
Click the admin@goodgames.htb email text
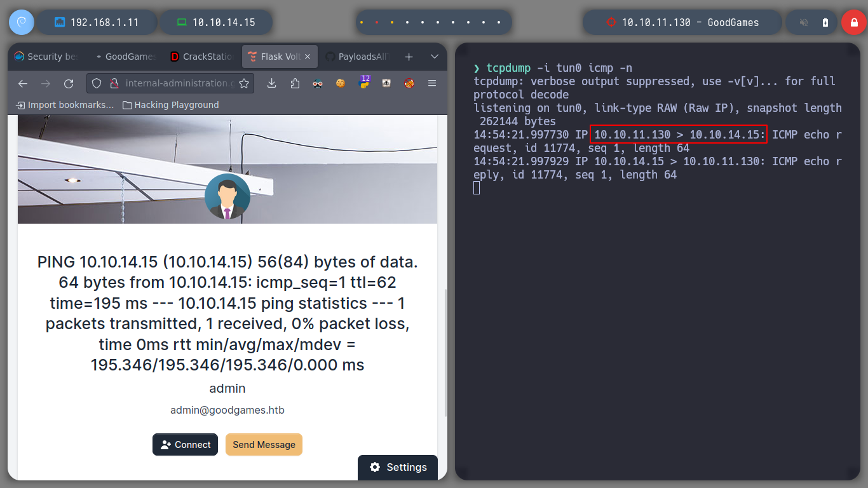(x=227, y=410)
